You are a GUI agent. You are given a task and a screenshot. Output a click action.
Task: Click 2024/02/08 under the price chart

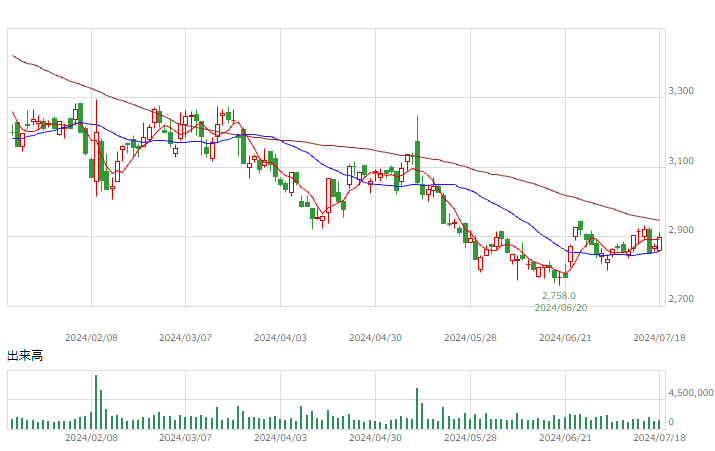(x=91, y=338)
